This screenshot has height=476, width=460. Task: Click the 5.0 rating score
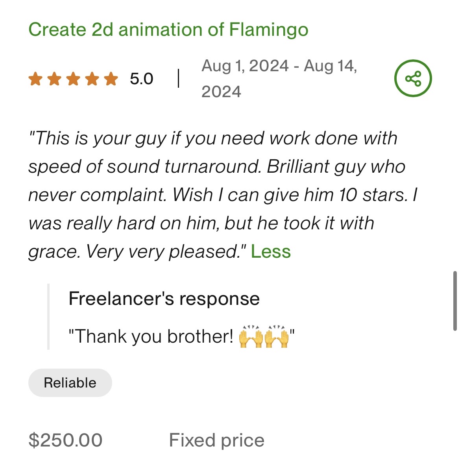[141, 79]
